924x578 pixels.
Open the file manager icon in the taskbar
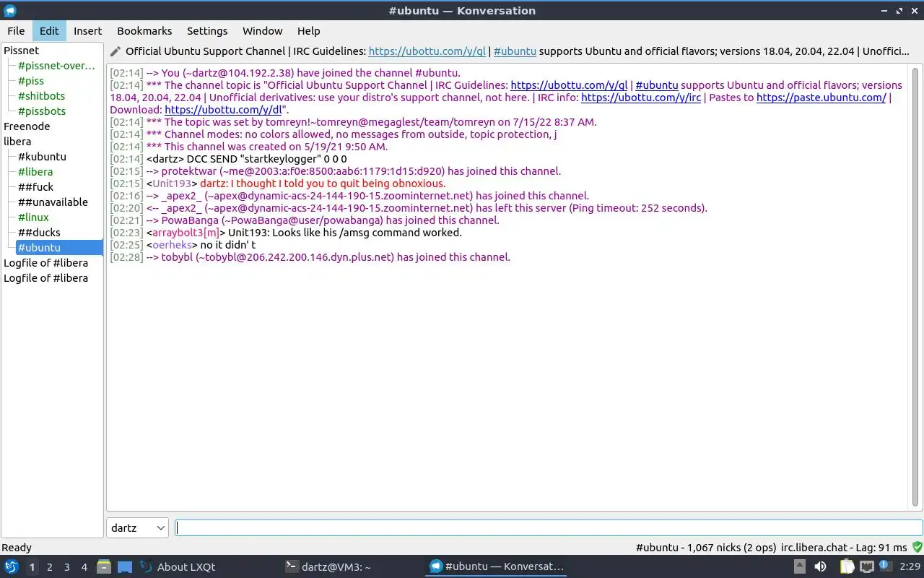point(104,567)
